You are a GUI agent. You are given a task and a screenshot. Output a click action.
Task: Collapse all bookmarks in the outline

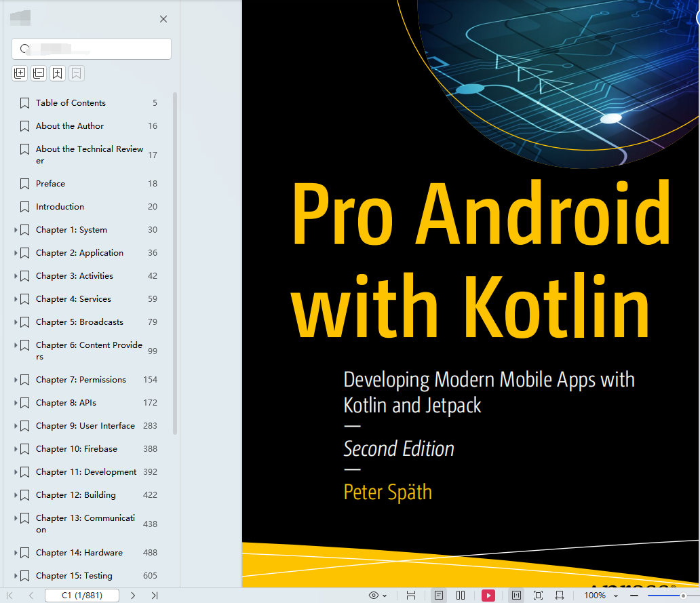(x=39, y=73)
